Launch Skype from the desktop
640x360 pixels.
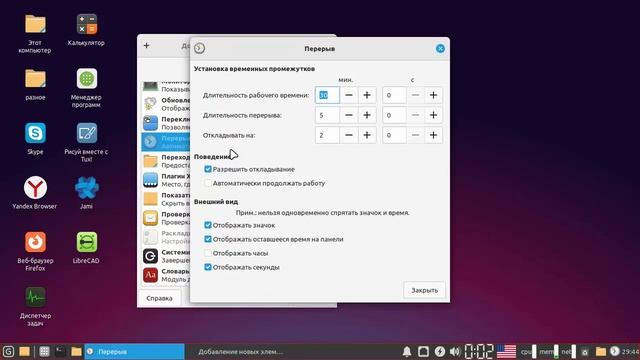point(35,138)
